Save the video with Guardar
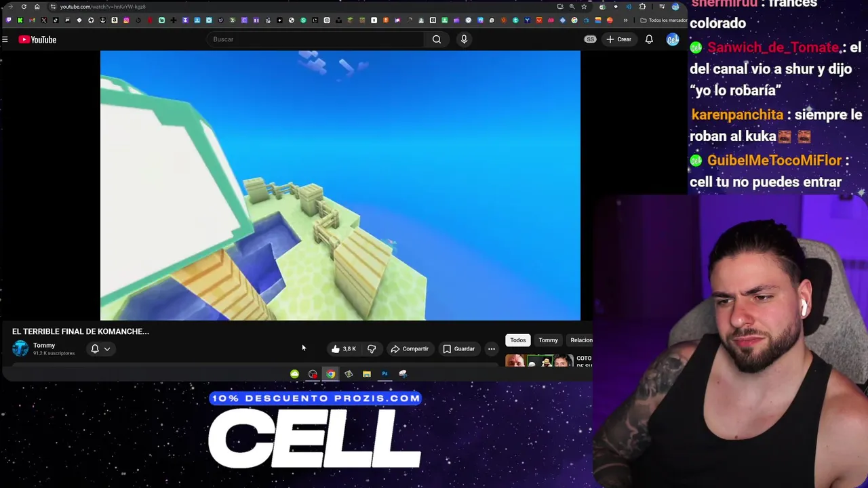The image size is (868, 488). tap(459, 349)
